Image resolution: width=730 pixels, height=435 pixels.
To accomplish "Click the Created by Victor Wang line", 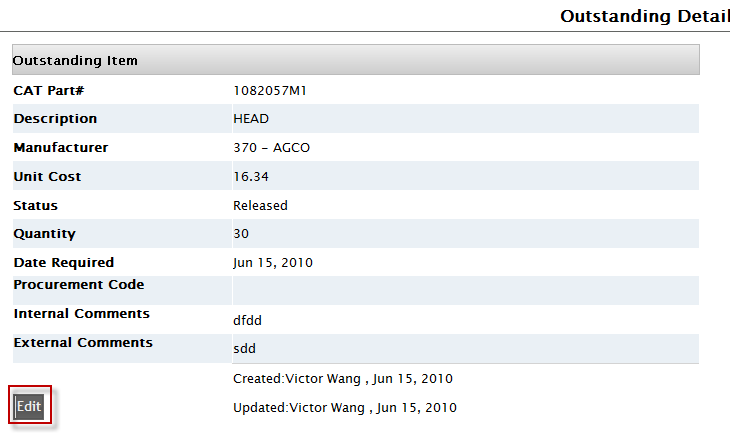I will pyautogui.click(x=343, y=379).
